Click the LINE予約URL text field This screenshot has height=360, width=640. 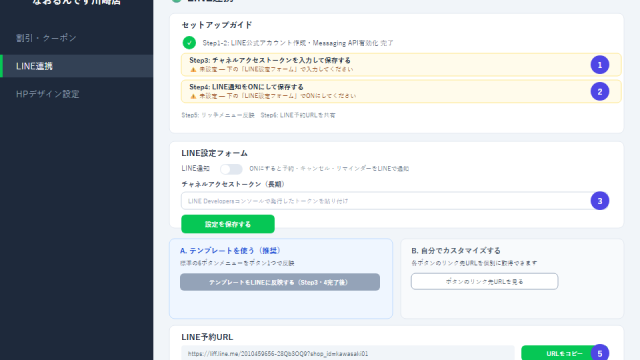(x=348, y=353)
